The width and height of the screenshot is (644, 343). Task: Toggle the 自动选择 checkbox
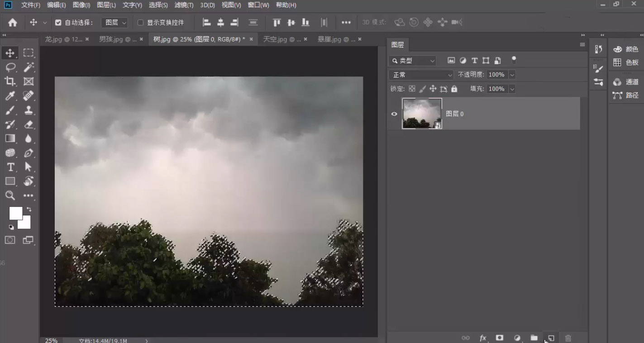[58, 22]
